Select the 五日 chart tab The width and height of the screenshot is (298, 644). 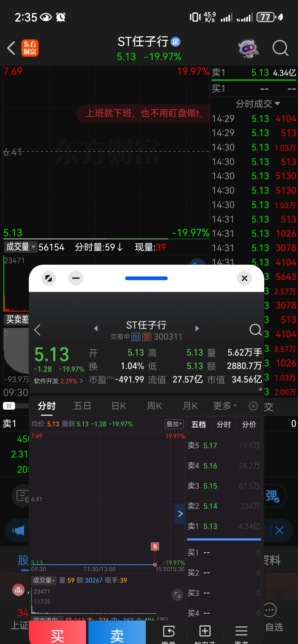coord(82,406)
